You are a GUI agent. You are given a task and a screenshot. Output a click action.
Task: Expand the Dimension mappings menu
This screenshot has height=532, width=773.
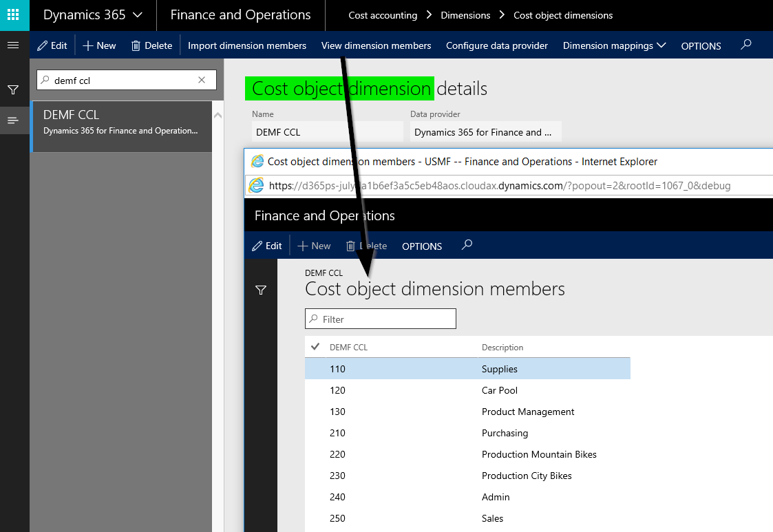pyautogui.click(x=614, y=45)
